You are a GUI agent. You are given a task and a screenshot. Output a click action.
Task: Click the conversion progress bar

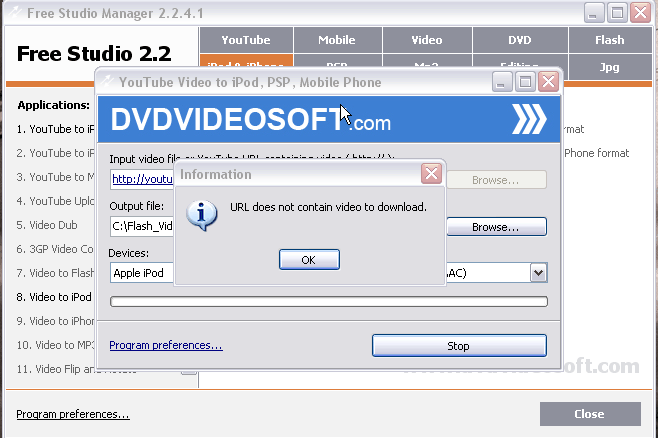[329, 301]
